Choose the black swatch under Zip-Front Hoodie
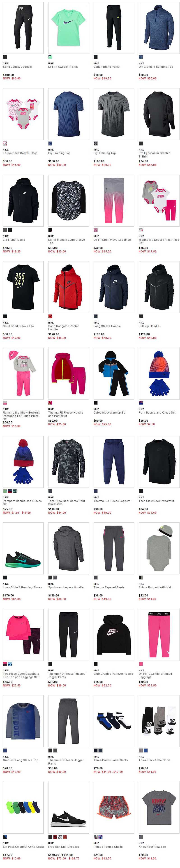 coord(10,230)
